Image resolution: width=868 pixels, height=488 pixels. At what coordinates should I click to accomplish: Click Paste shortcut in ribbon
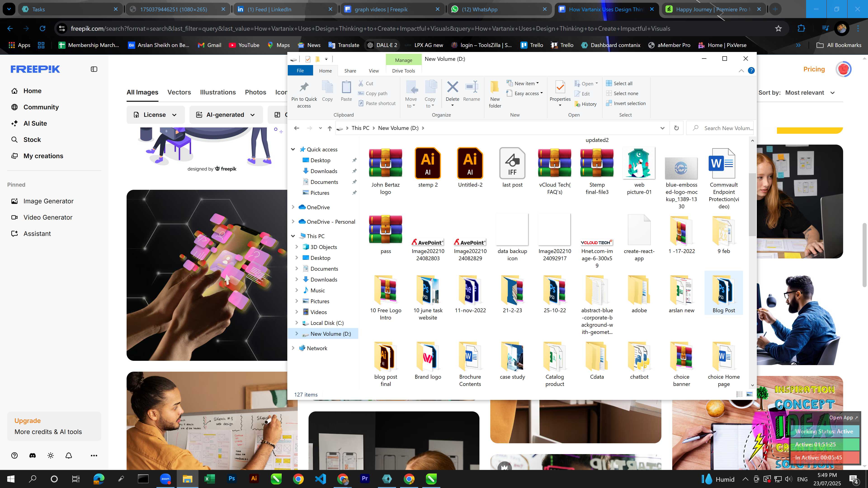[377, 103]
